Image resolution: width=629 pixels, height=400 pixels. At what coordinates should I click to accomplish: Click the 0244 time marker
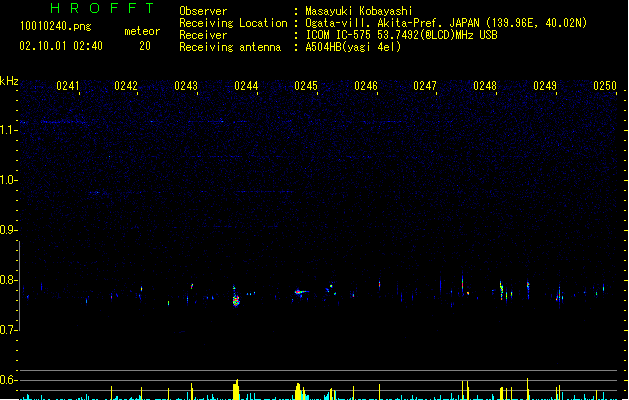[246, 86]
